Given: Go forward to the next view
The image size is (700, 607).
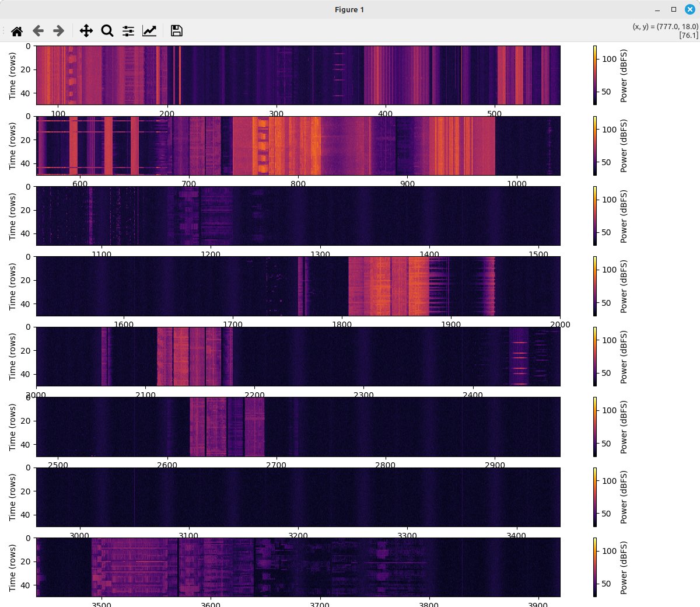Looking at the screenshot, I should pos(59,31).
